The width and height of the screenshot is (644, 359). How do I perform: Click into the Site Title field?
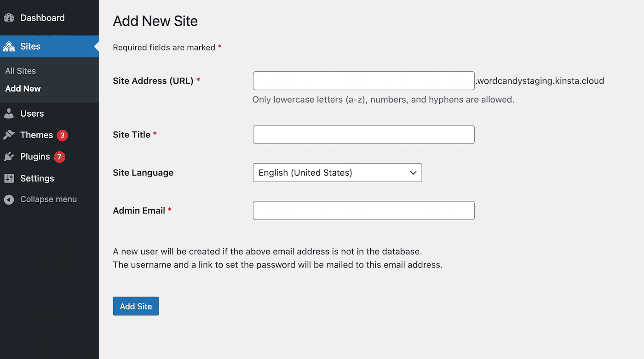(x=363, y=135)
